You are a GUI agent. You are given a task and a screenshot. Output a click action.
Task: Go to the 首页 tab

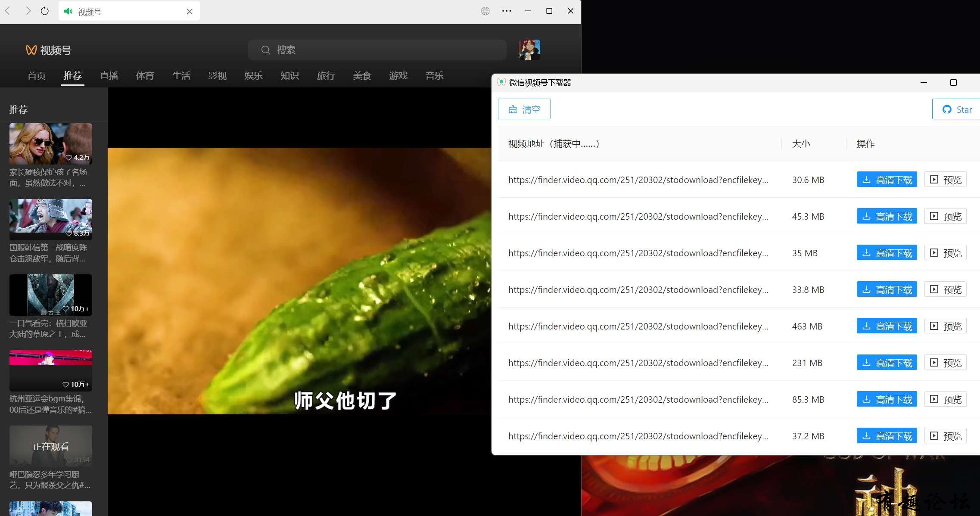[x=37, y=76]
